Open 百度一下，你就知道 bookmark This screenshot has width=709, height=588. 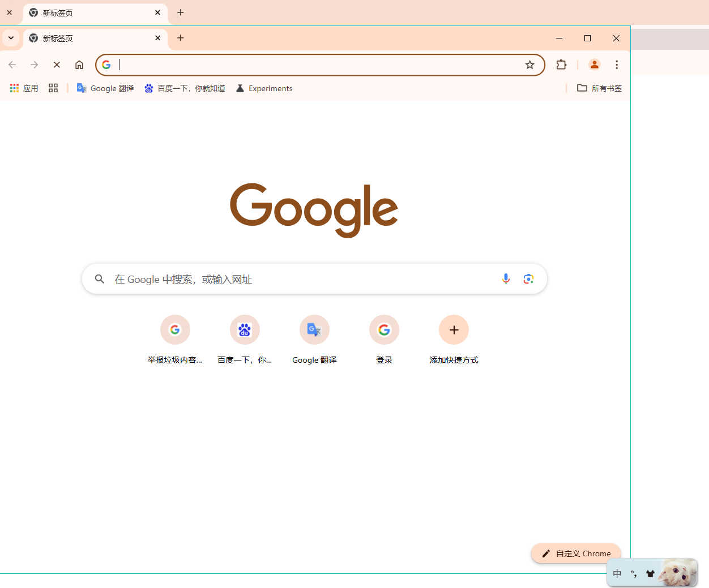coord(185,88)
